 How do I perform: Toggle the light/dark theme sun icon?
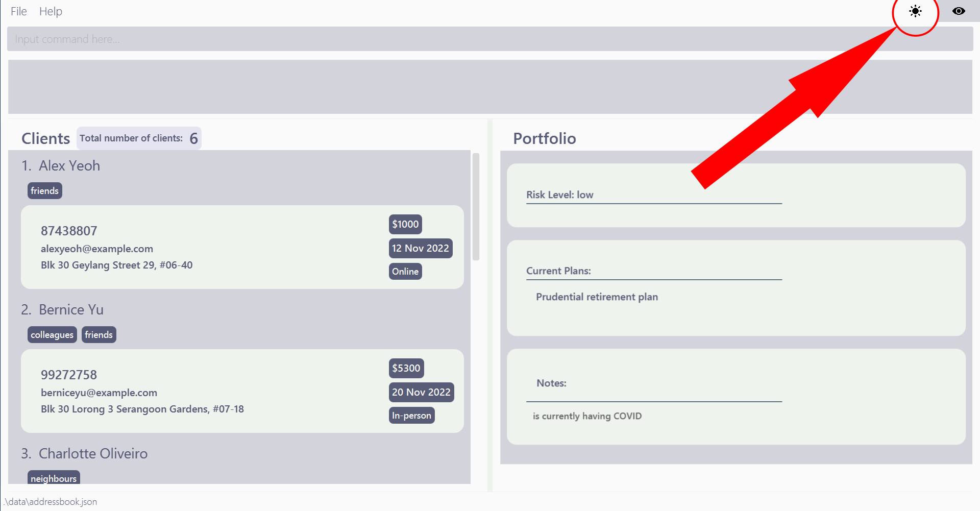coord(915,11)
